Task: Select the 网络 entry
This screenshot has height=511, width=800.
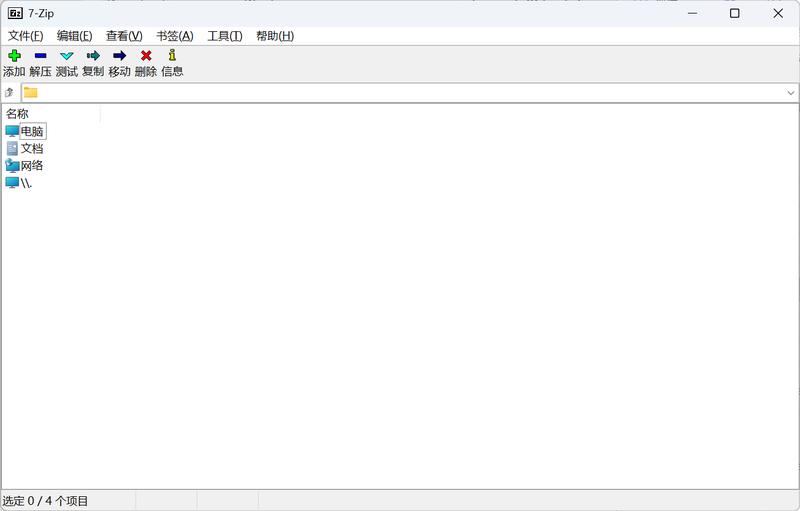Action: [32, 166]
